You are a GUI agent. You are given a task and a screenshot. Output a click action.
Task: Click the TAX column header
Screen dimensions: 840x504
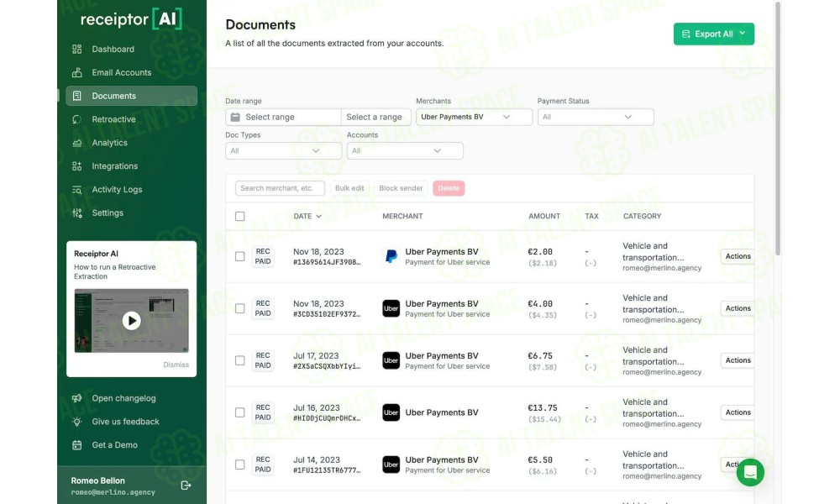591,217
